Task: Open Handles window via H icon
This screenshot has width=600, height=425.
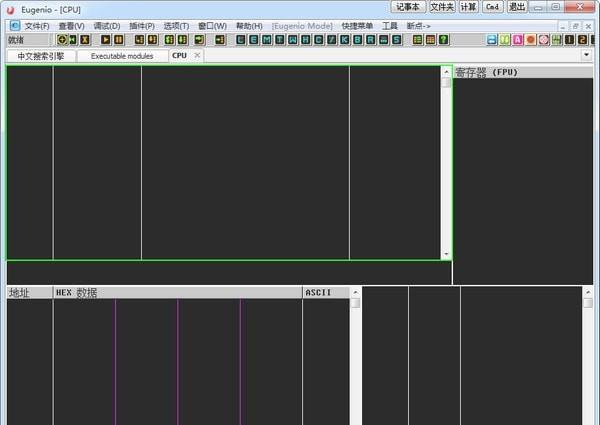Action: [306, 39]
